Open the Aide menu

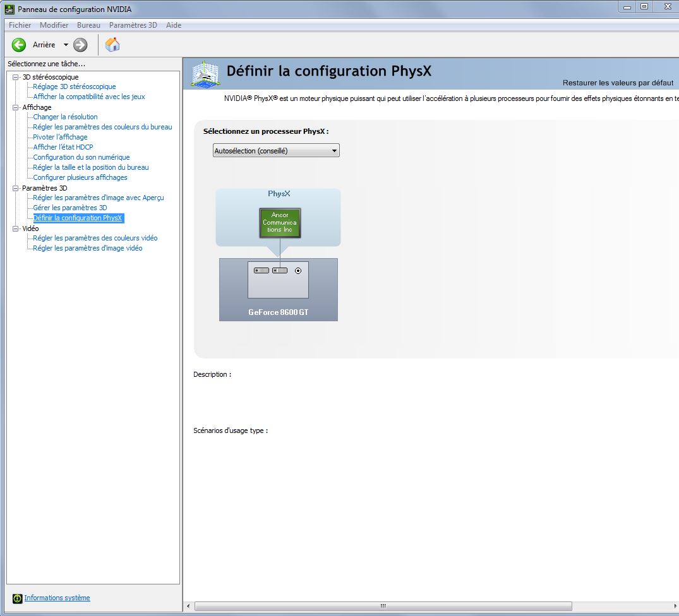coord(174,25)
